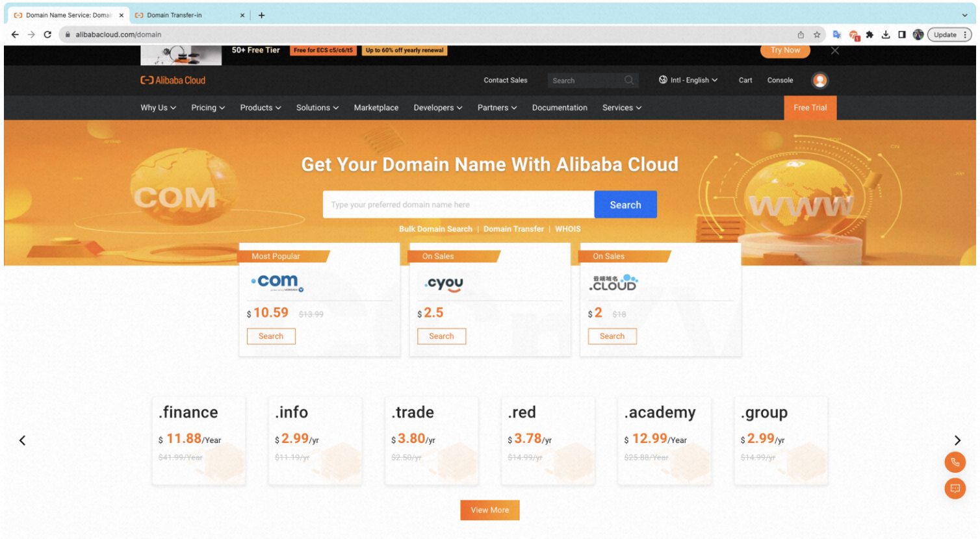Expand the Solutions menu

[x=317, y=108]
